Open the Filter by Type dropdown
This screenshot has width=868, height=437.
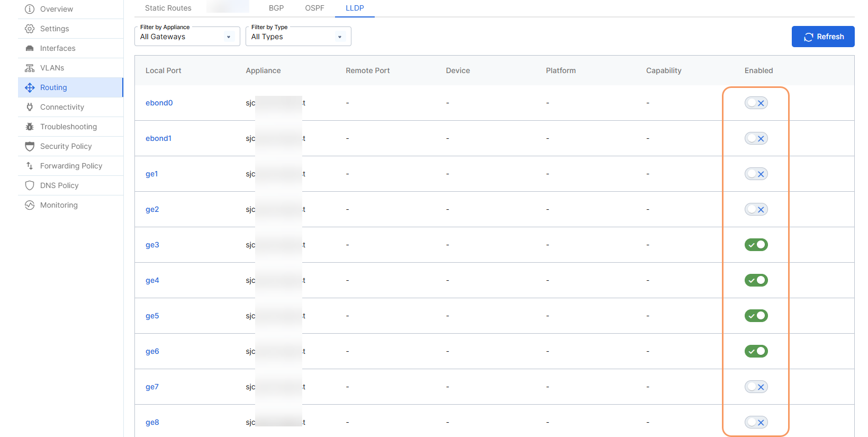click(x=299, y=37)
